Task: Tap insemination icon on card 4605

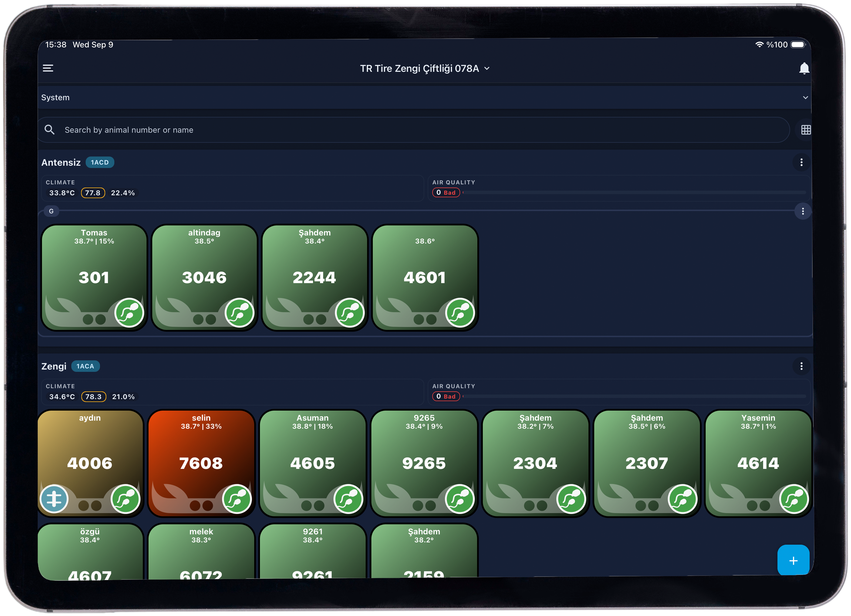Action: [348, 499]
